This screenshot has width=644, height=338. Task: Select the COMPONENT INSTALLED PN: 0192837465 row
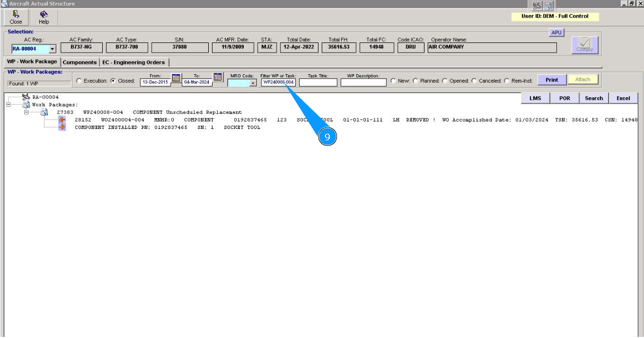167,127
